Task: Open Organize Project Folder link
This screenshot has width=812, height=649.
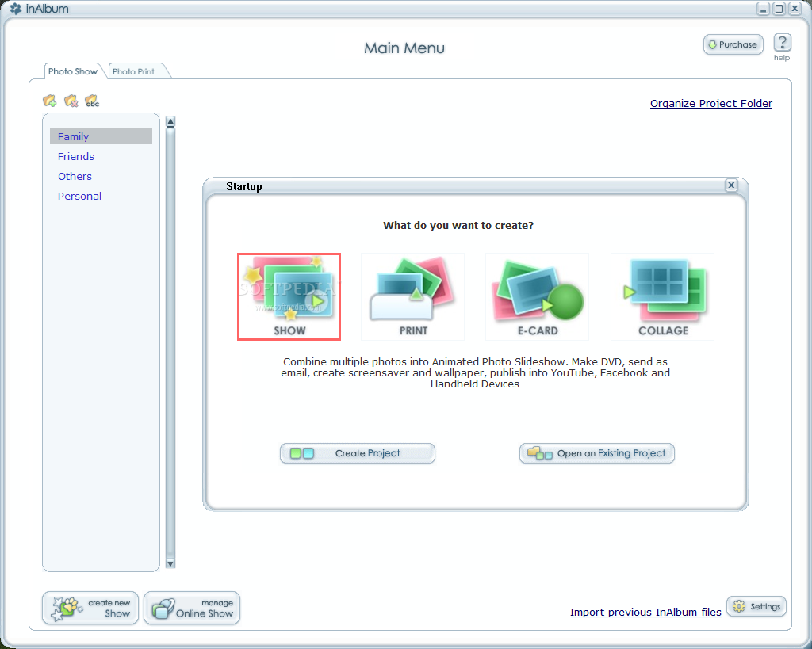Action: pos(711,104)
